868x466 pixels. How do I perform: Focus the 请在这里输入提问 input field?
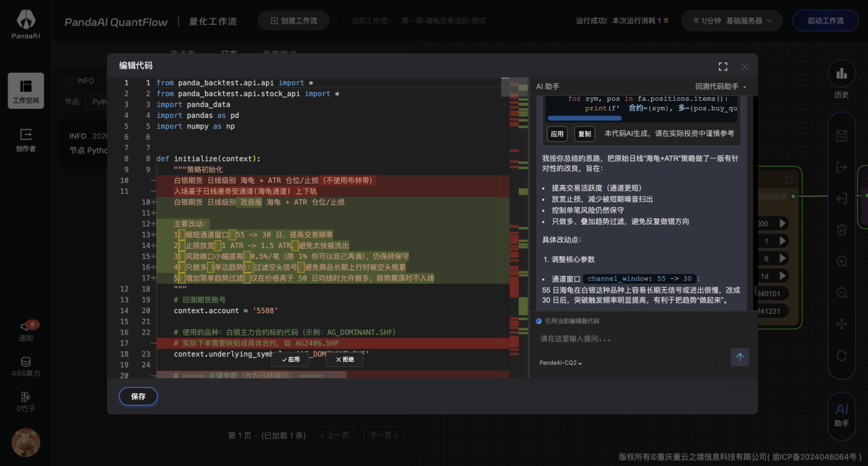[x=631, y=339]
